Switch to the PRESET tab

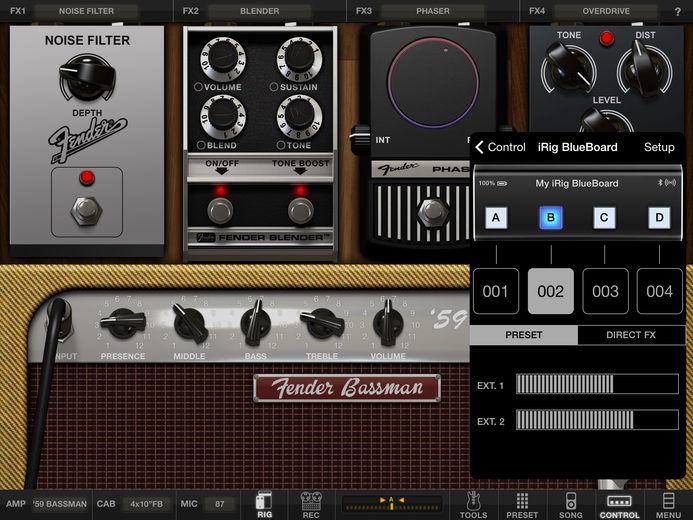(x=524, y=335)
